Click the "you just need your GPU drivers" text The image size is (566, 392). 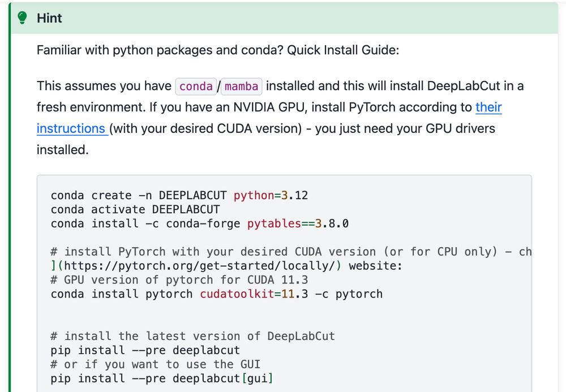click(x=405, y=128)
